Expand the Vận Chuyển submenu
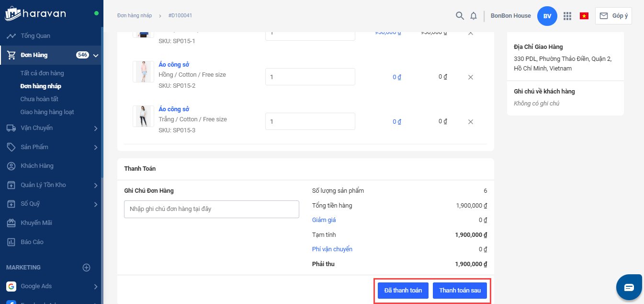The width and height of the screenshot is (644, 304). coord(96,128)
